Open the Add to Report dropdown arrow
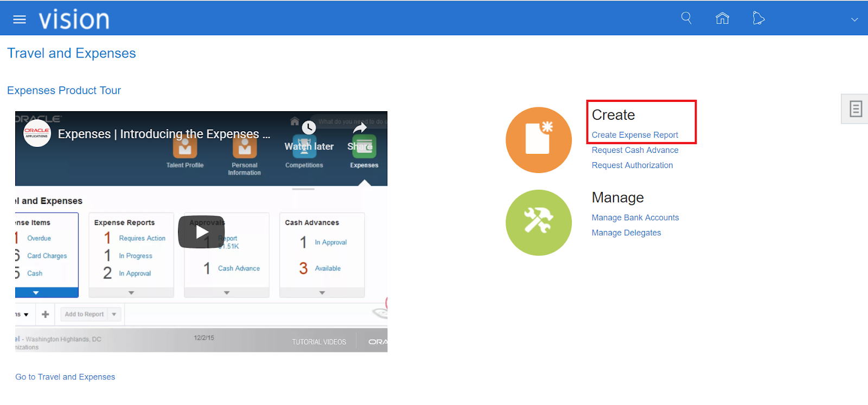 (x=114, y=314)
